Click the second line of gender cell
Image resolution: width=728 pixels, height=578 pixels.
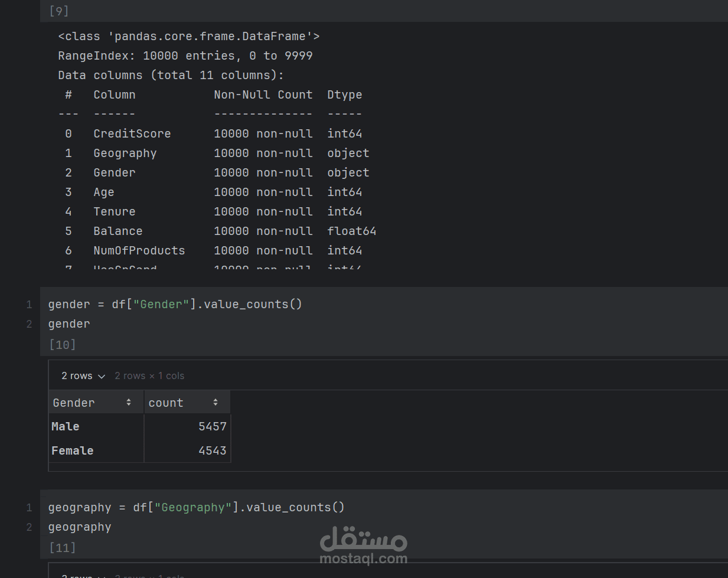coord(69,324)
